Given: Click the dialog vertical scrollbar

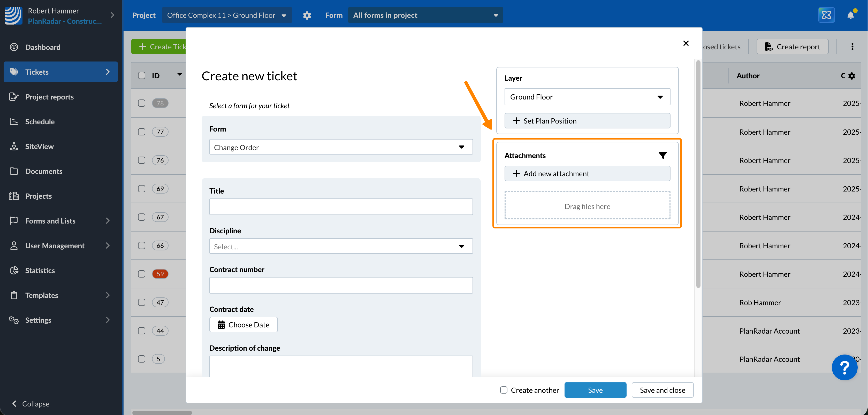Looking at the screenshot, I should coord(698,174).
